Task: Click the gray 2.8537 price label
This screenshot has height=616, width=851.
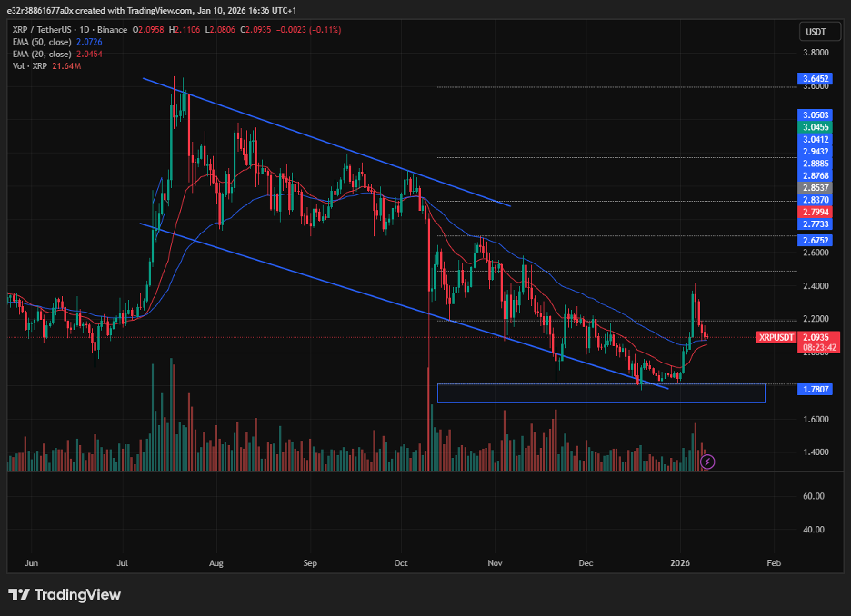Action: 816,188
